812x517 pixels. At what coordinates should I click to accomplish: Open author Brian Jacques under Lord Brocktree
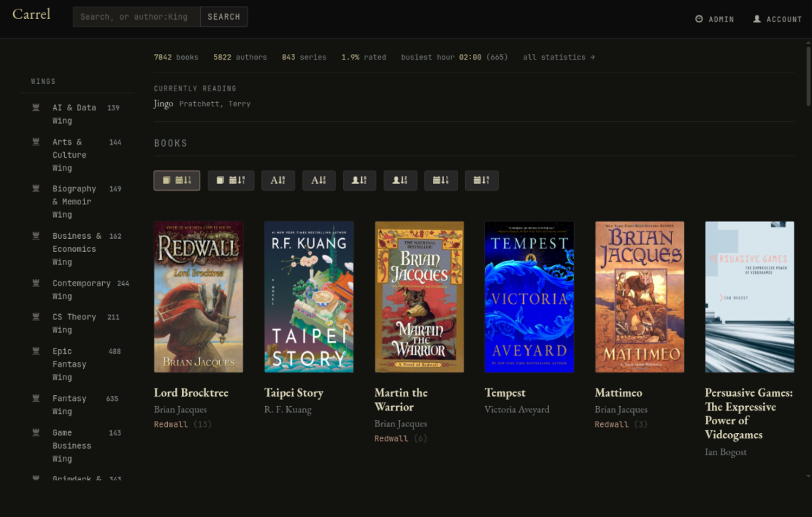(x=180, y=409)
